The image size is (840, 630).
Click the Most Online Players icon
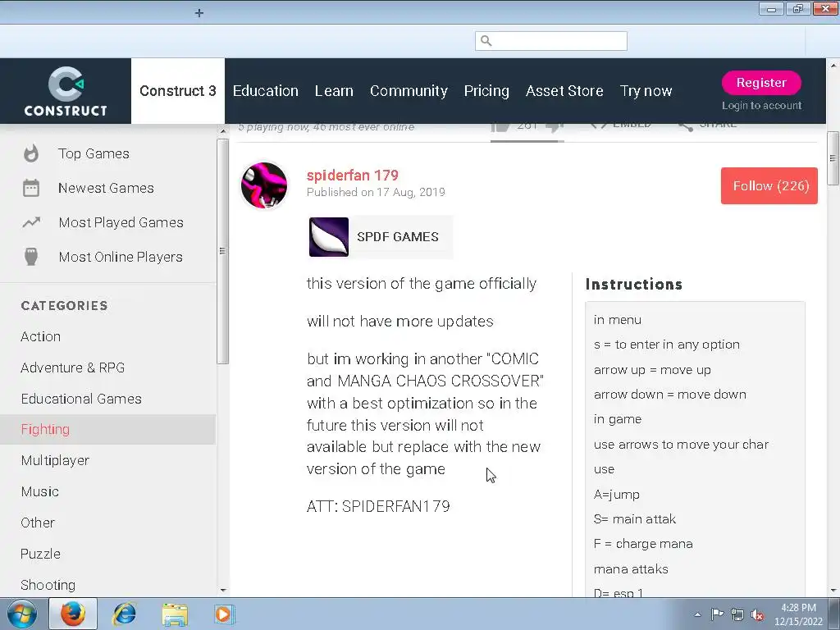click(x=31, y=257)
